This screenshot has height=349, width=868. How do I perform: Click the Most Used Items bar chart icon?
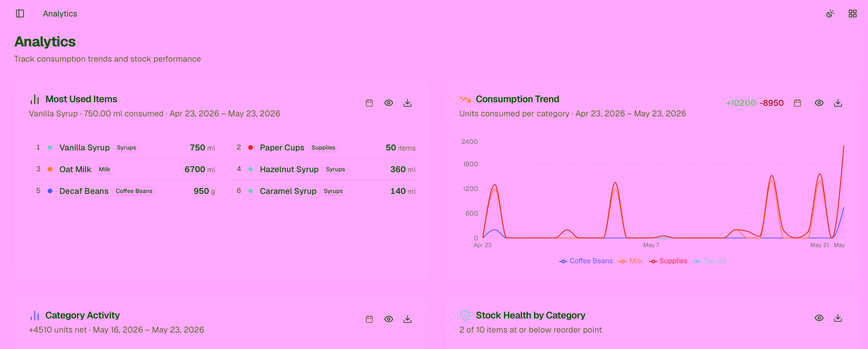[35, 99]
